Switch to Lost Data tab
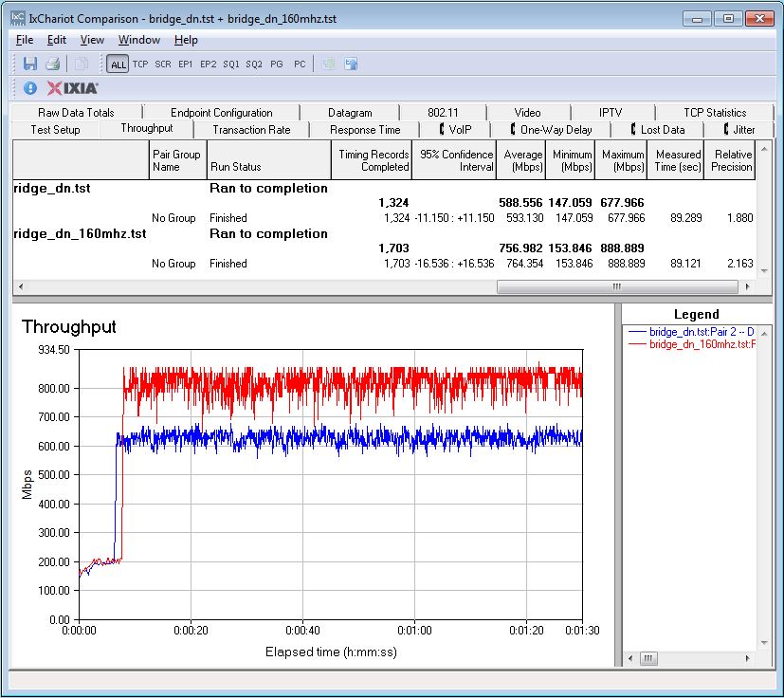Screen dimensions: 784x698 658,130
